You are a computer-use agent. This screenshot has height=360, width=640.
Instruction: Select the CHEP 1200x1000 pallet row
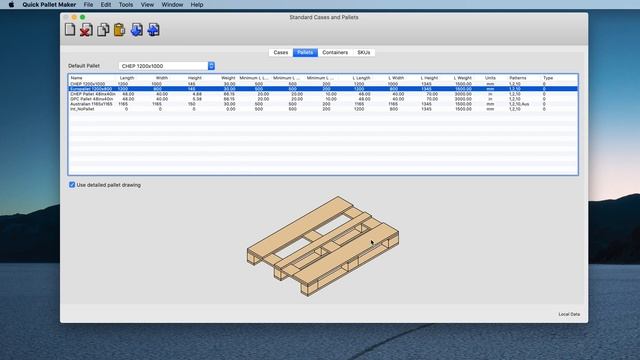coord(323,84)
